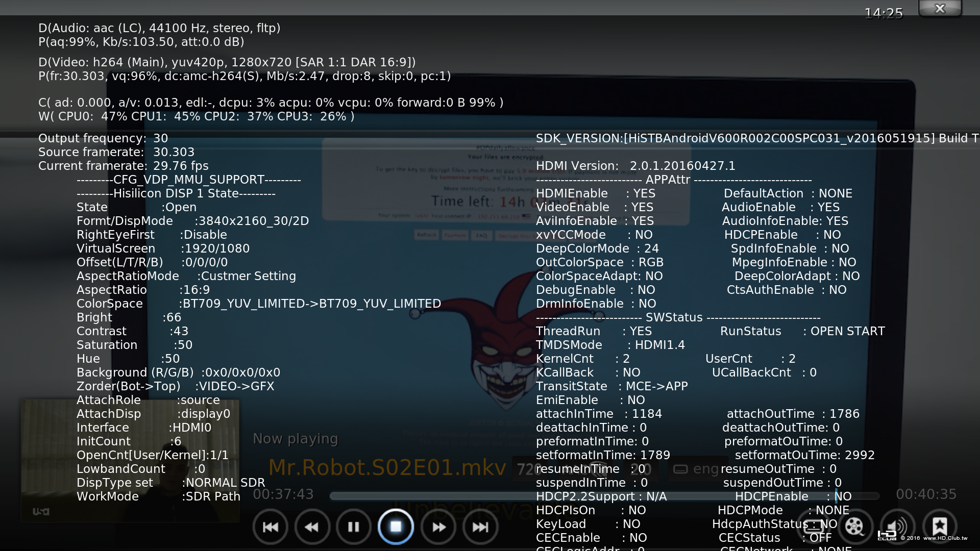This screenshot has height=551, width=980.
Task: Click Interface :HDMI0 row
Action: point(144,428)
